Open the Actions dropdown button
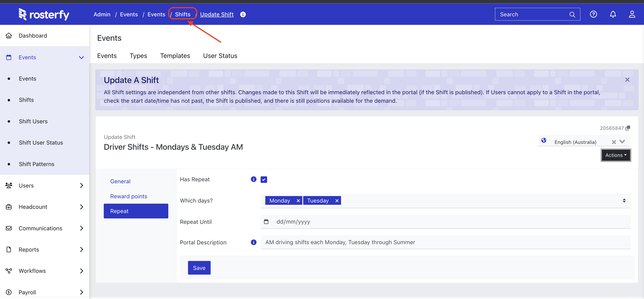 (616, 155)
